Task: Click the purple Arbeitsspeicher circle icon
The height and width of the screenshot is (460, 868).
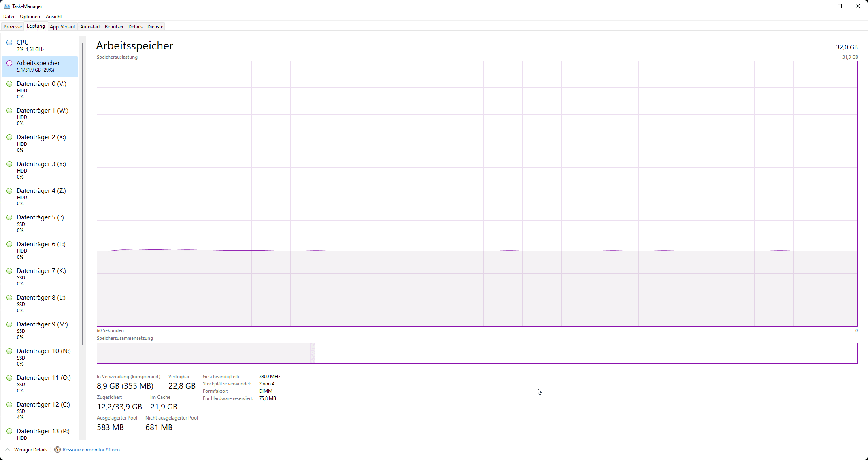Action: (x=9, y=63)
